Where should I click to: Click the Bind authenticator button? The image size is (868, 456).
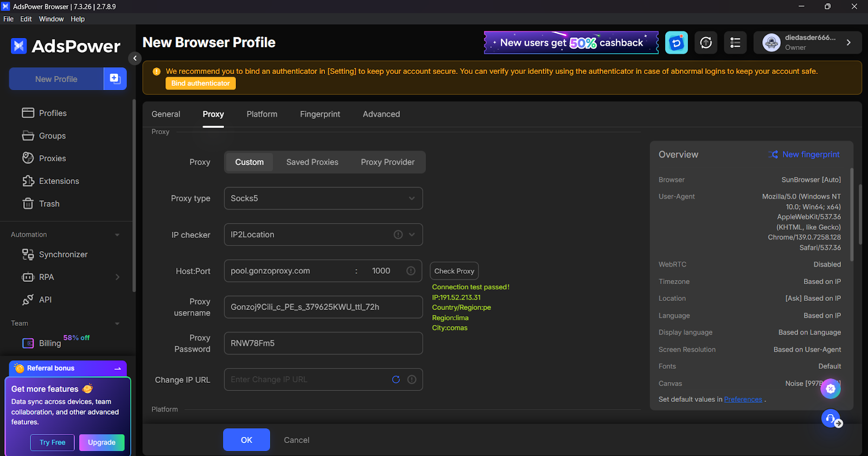point(201,84)
